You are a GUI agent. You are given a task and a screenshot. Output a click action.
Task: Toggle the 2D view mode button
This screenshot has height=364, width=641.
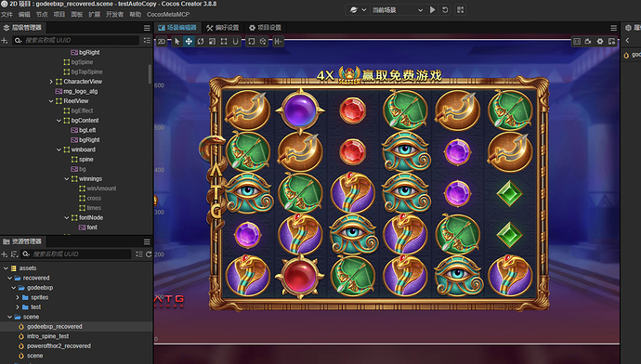162,41
